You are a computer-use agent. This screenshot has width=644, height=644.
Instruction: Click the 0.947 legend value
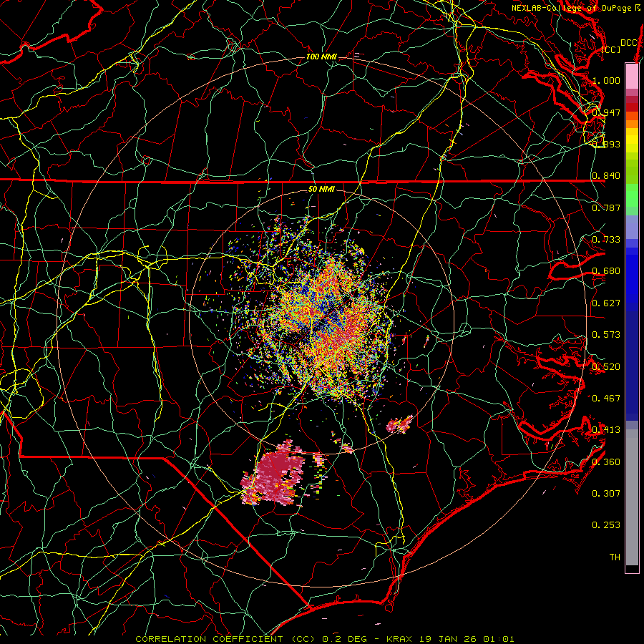click(x=606, y=112)
